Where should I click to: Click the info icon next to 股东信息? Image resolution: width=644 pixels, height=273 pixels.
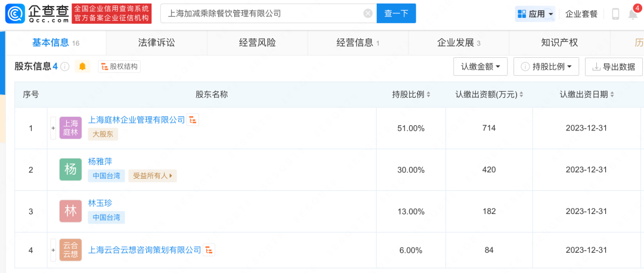click(65, 67)
